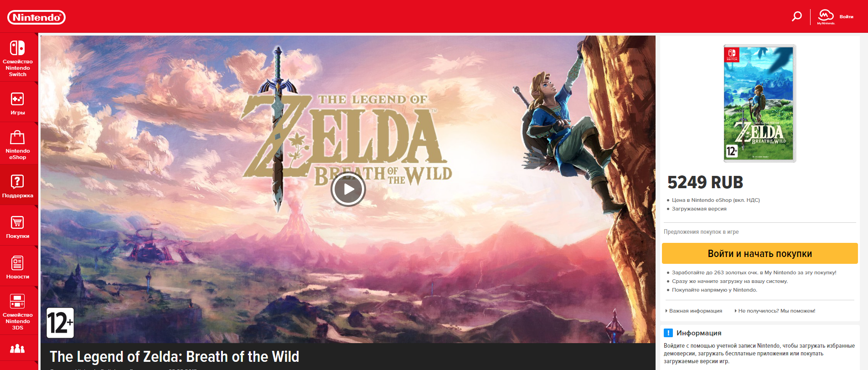The width and height of the screenshot is (868, 370).
Task: Click the people group sidebar icon
Action: point(17,349)
